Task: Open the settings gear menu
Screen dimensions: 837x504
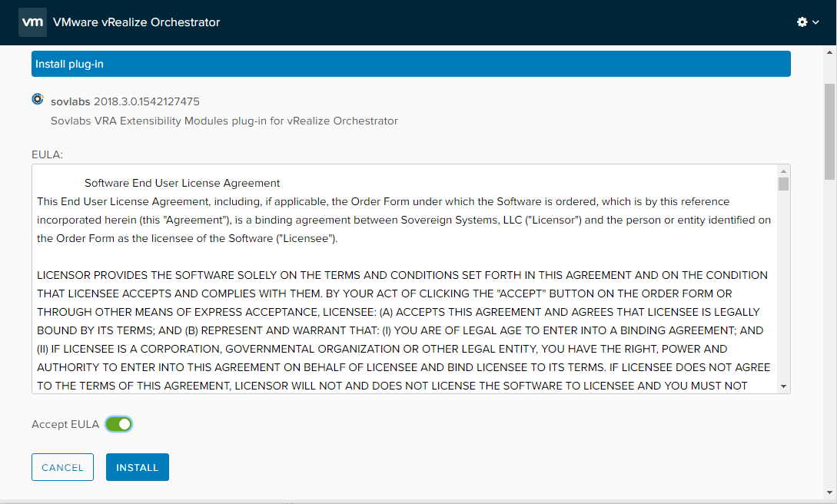Action: (802, 22)
